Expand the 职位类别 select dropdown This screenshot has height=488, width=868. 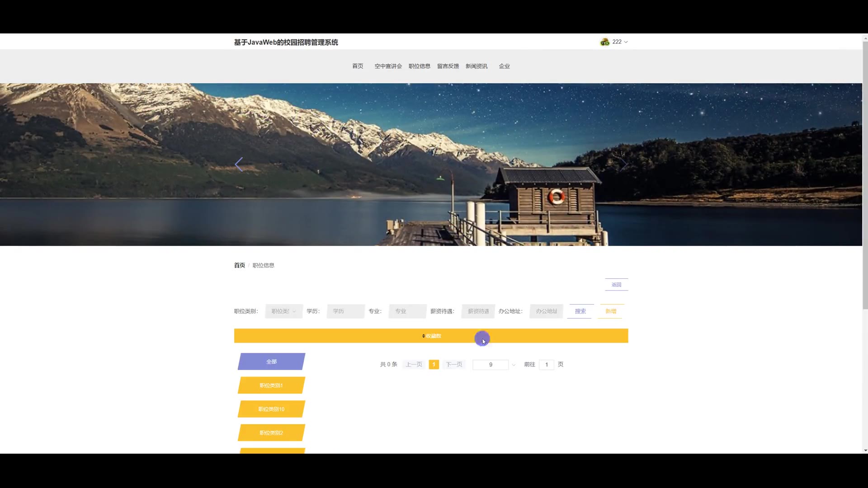point(283,311)
